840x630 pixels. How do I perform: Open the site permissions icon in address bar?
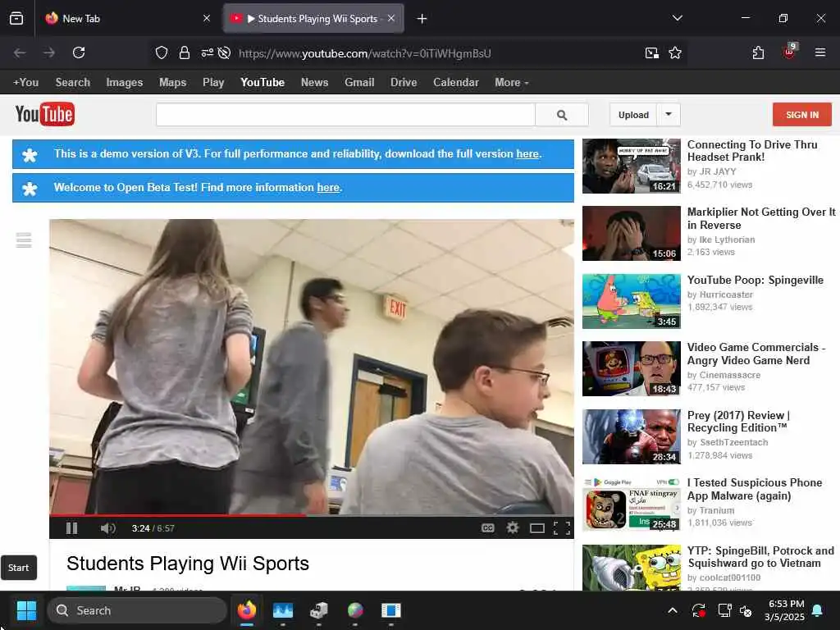[x=207, y=52]
